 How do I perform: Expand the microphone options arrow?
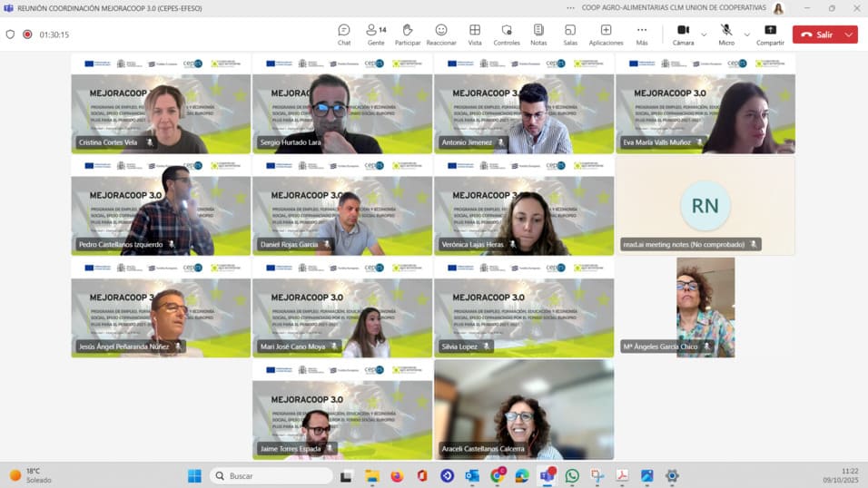click(x=747, y=34)
